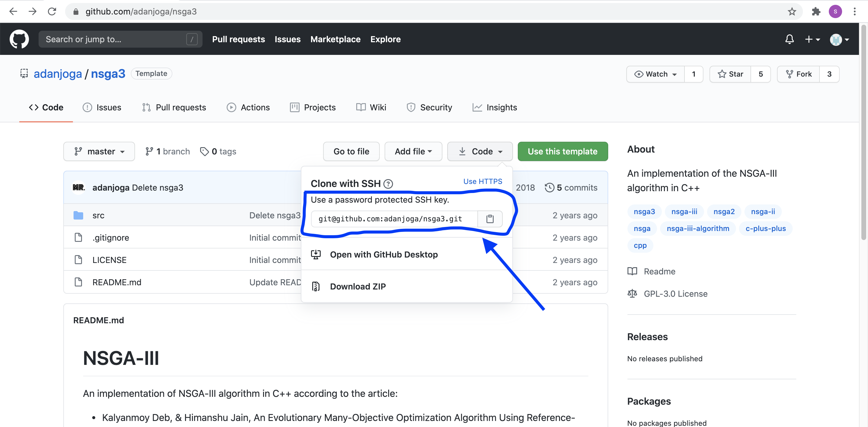Open Marketplace in the top navigation
This screenshot has width=868, height=427.
tap(335, 40)
